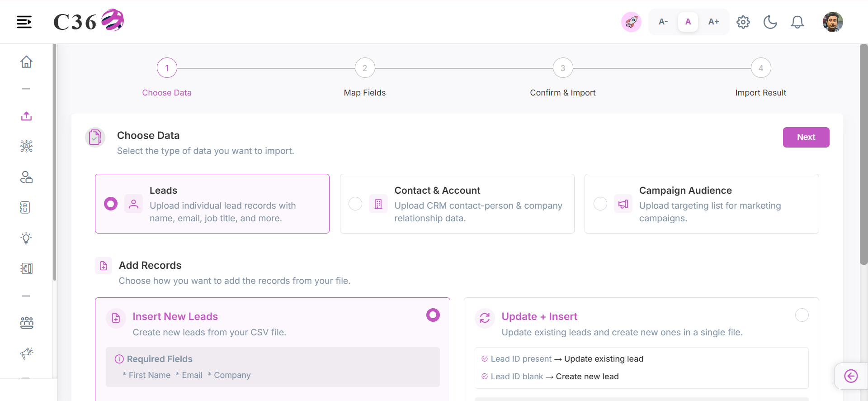868x401 pixels.
Task: Open the notifications bell
Action: tap(797, 22)
